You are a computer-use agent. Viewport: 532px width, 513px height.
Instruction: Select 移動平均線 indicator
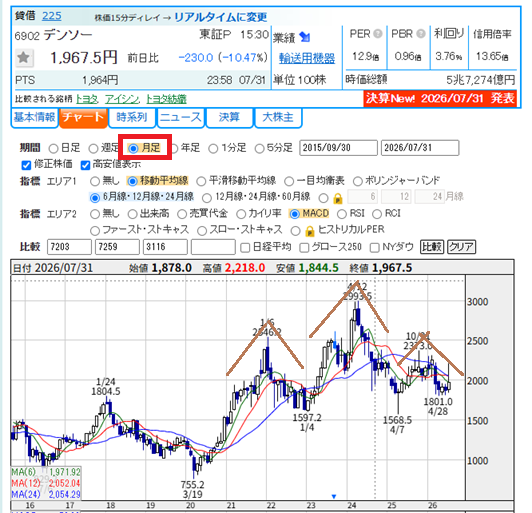[132, 181]
